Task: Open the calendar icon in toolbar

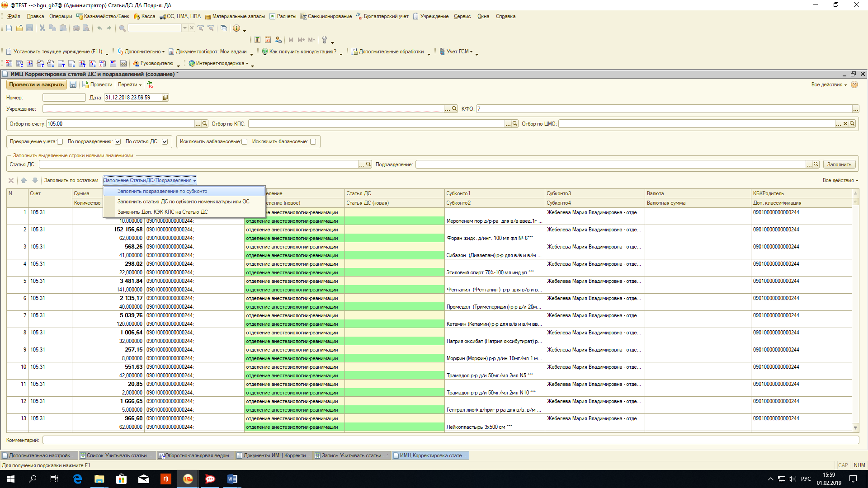Action: click(268, 40)
